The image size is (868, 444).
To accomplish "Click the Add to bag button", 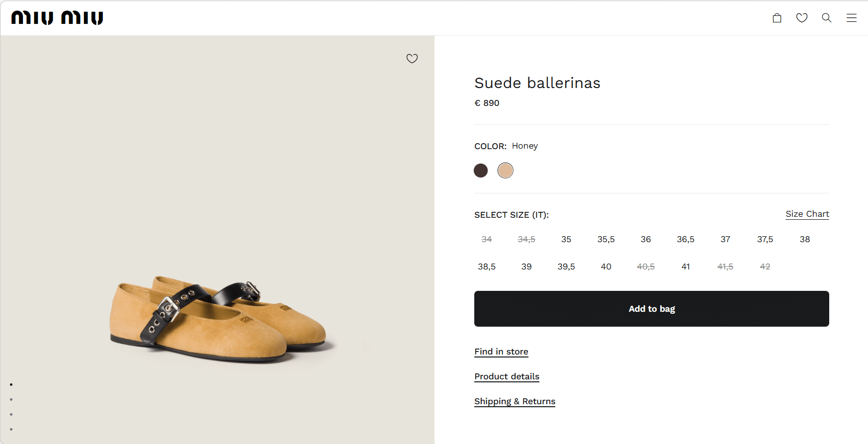I will 651,309.
